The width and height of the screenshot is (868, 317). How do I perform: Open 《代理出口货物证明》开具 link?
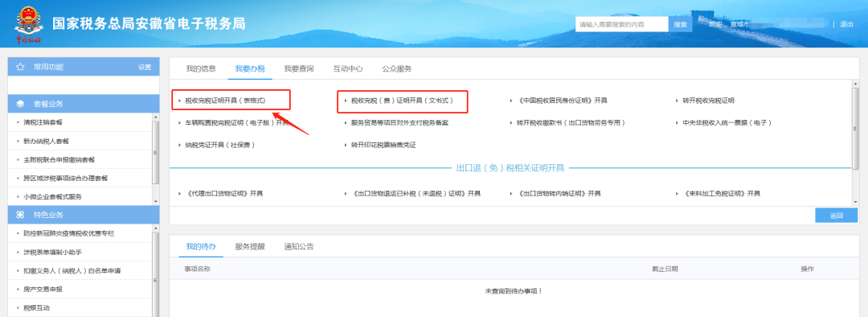point(224,194)
